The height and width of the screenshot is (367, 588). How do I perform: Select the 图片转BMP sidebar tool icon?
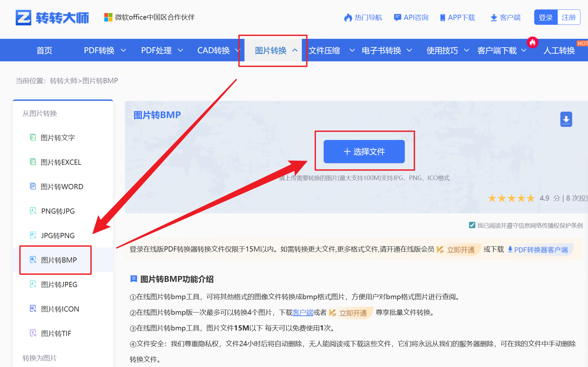tap(33, 259)
